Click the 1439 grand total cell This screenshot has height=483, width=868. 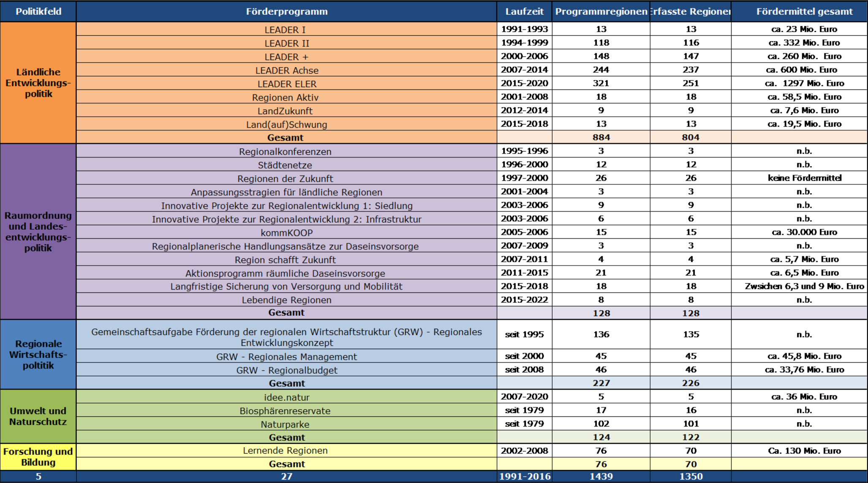[601, 476]
